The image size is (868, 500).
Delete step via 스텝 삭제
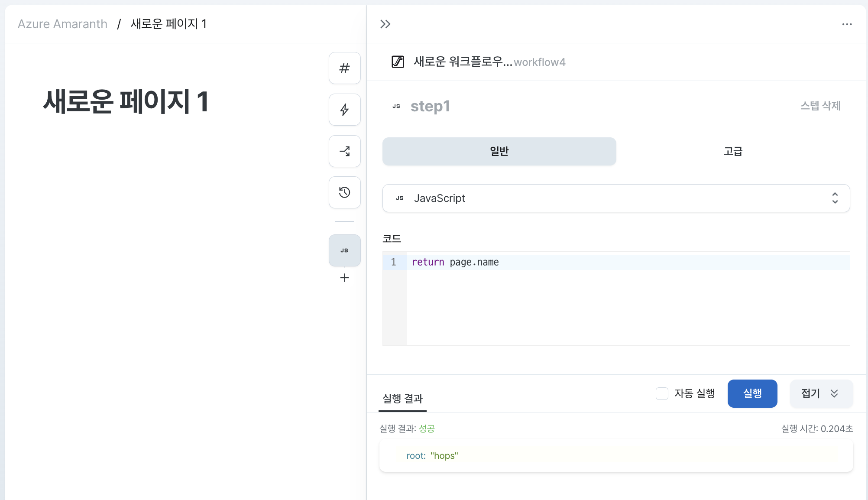tap(820, 106)
